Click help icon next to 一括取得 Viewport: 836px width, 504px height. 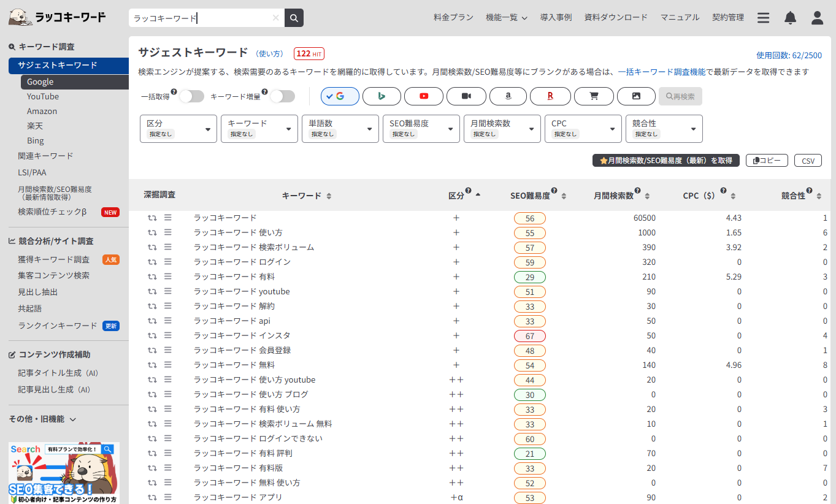[x=174, y=92]
